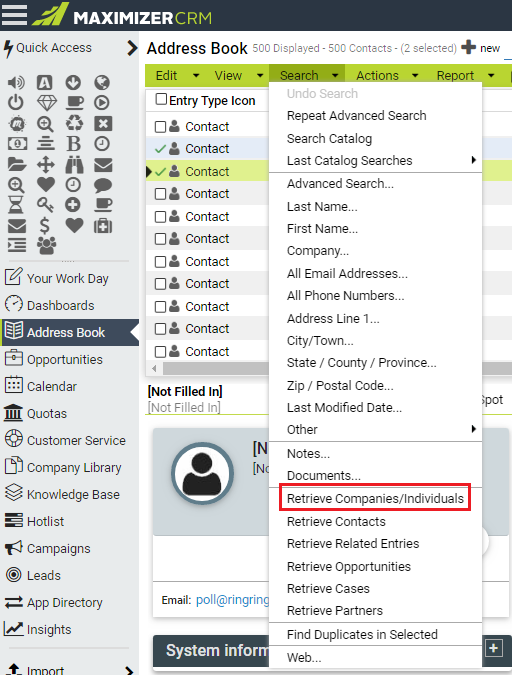Expand the Quick Access panel chevron
The height and width of the screenshot is (675, 512).
click(x=132, y=48)
